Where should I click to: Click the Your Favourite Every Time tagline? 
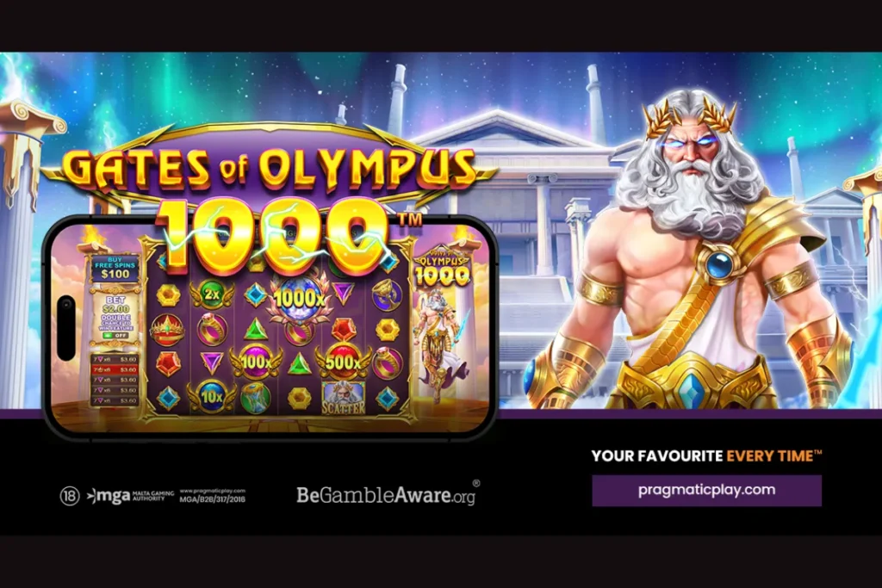point(706,456)
